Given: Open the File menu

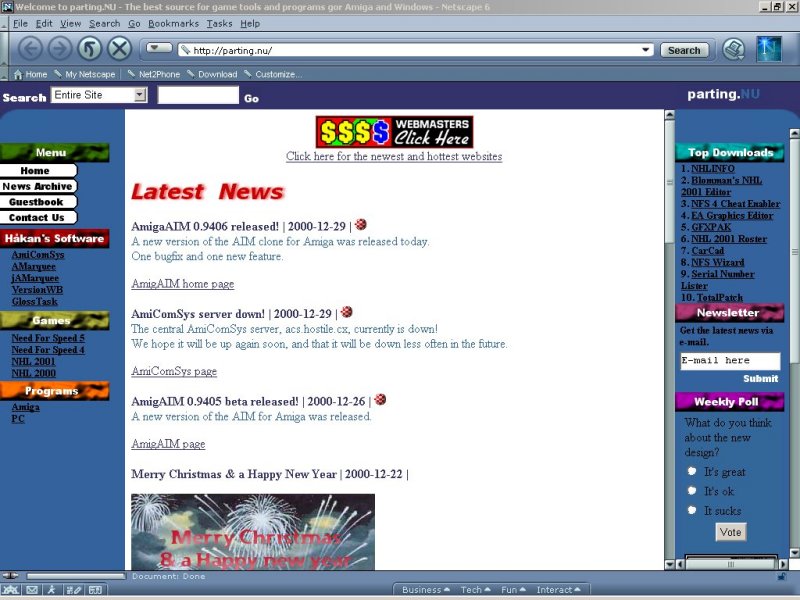Looking at the screenshot, I should pos(20,23).
